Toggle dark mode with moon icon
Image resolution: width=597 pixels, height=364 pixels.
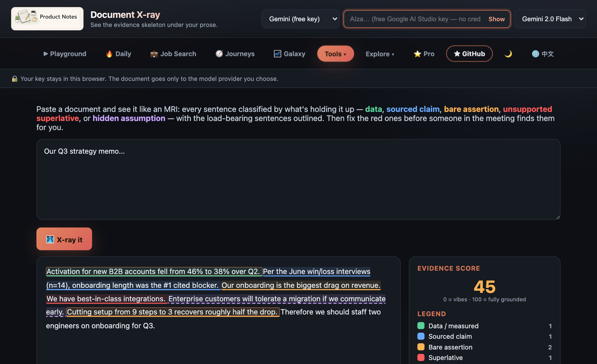(x=508, y=54)
